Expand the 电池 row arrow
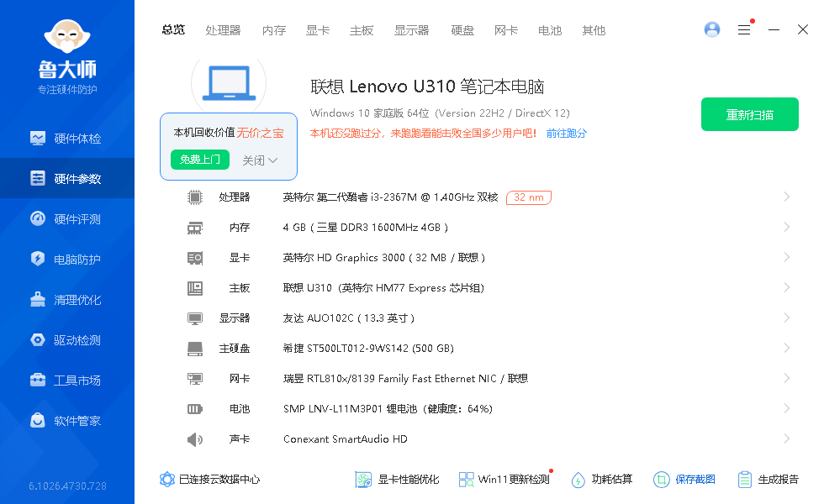The height and width of the screenshot is (504, 824). [787, 408]
